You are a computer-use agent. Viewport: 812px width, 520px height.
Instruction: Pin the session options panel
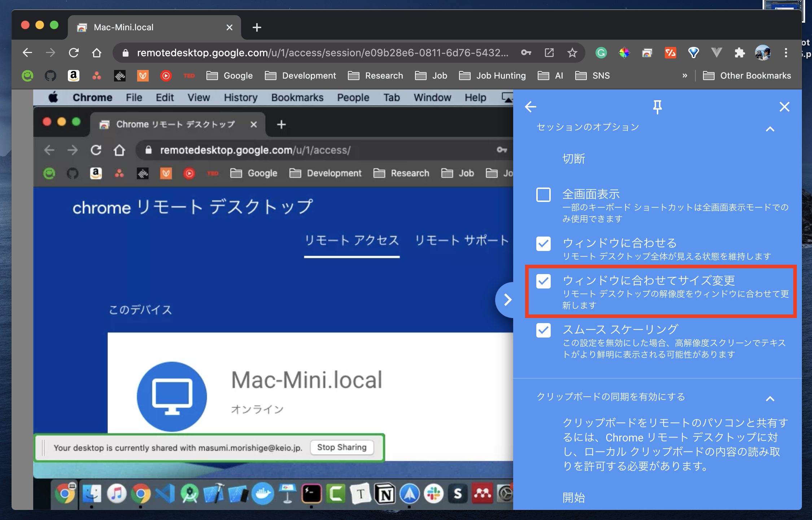pos(657,107)
